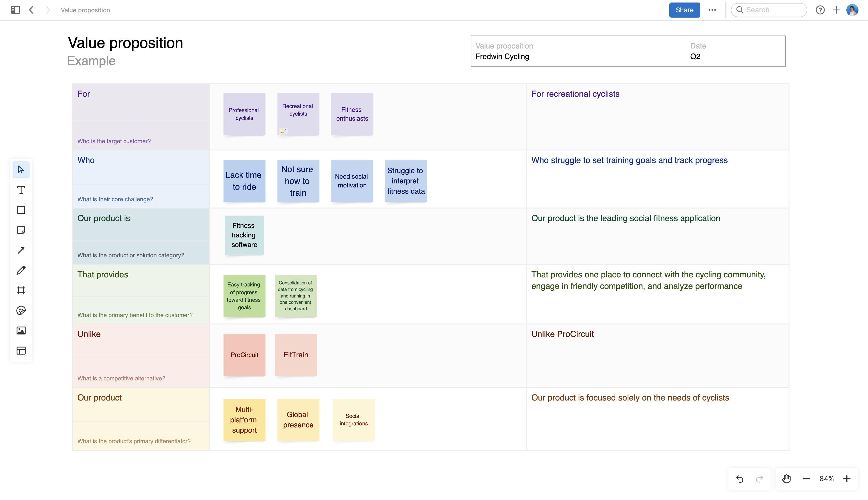This screenshot has width=868, height=500.
Task: Open the Image insert tool
Action: click(x=21, y=330)
